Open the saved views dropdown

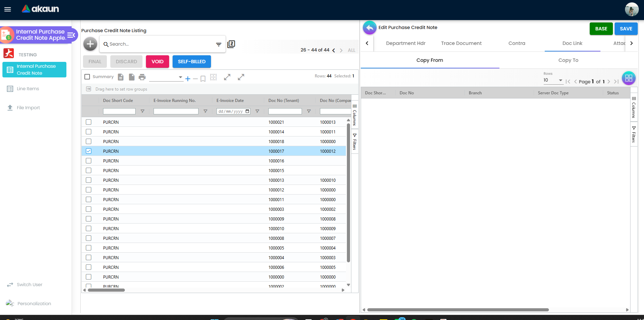click(166, 77)
